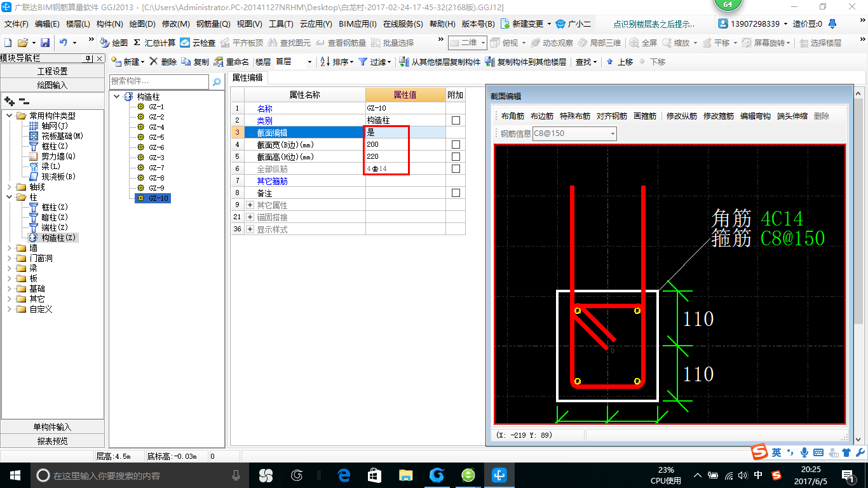Expand 锚固搭接 property group

(250, 217)
